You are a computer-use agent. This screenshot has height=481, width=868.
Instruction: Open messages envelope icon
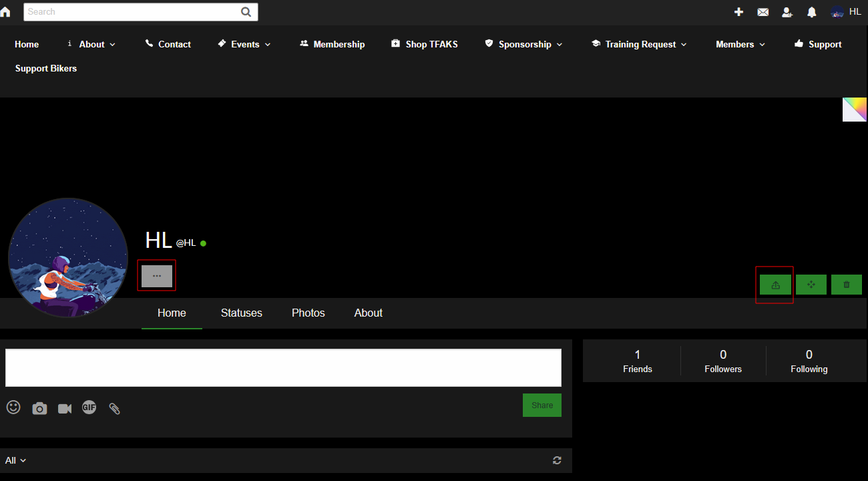(763, 12)
